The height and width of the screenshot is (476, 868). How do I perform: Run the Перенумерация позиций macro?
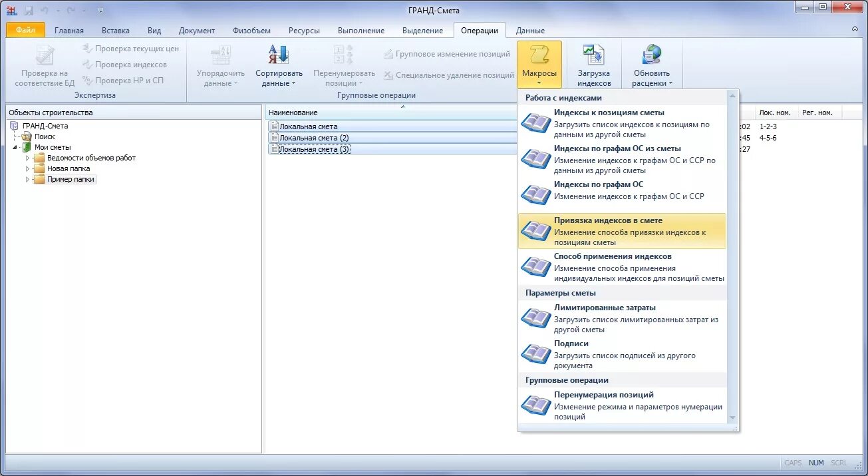[x=622, y=405]
